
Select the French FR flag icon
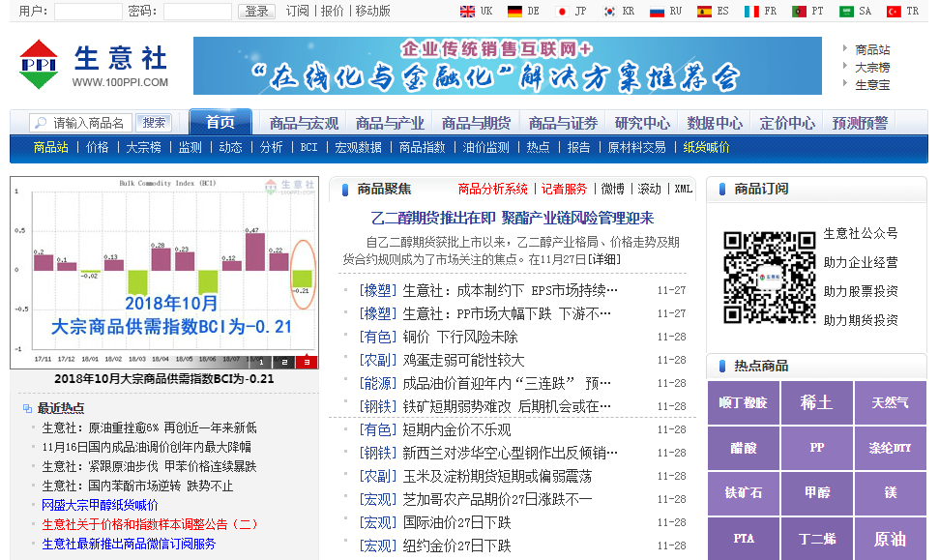point(751,12)
